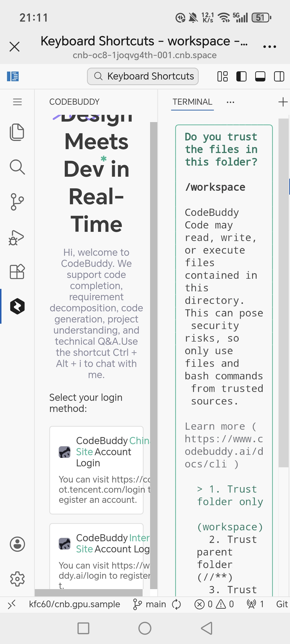Viewport: 290px width, 644px height.
Task: Choose CodeBuddy China Site Account Login
Action: coord(96,470)
